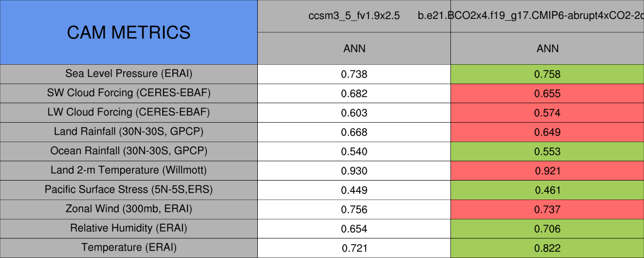Viewport: 644px width, 258px height.
Task: Open Ocean Rainfall (30N-30S, GPCP) metric
Action: (x=128, y=151)
